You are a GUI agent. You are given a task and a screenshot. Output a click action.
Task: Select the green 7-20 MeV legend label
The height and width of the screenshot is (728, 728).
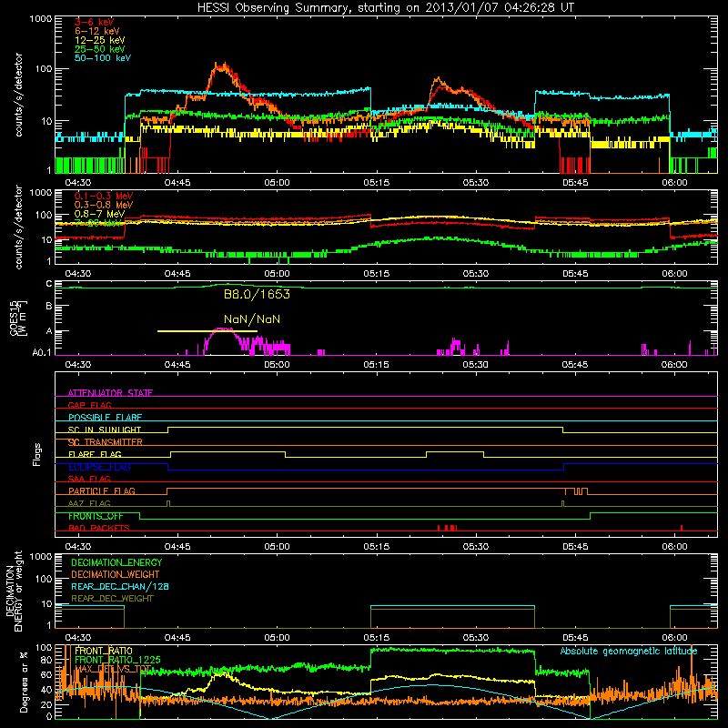97,223
